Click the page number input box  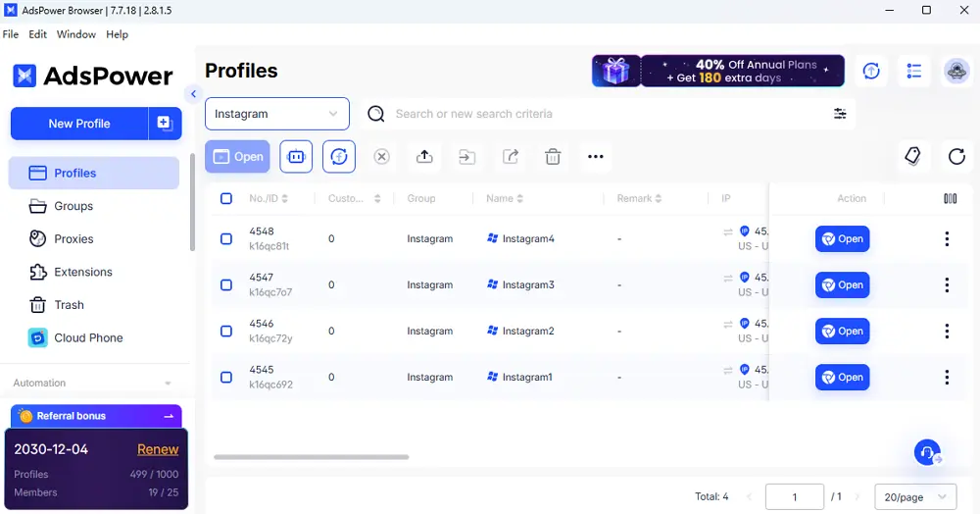pyautogui.click(x=795, y=497)
